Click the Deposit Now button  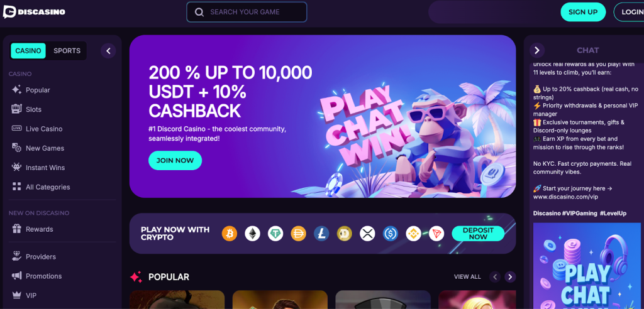(x=478, y=234)
